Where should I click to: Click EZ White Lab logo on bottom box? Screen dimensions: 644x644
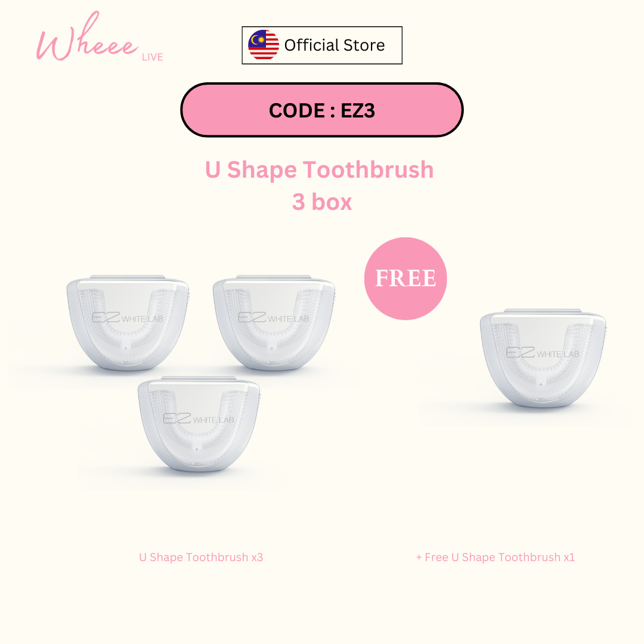coord(199,419)
